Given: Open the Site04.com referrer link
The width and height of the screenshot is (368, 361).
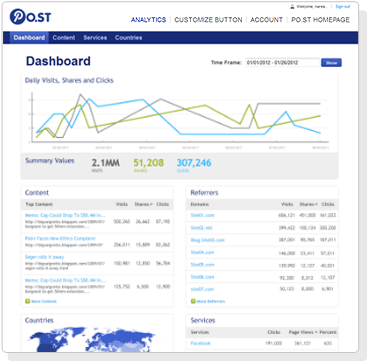Looking at the screenshot, I should point(202,252).
